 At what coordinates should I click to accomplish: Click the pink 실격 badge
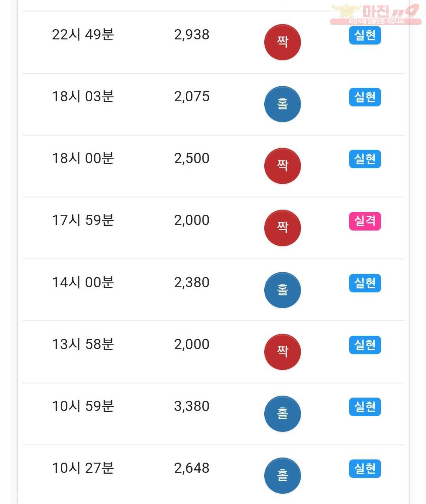(365, 221)
